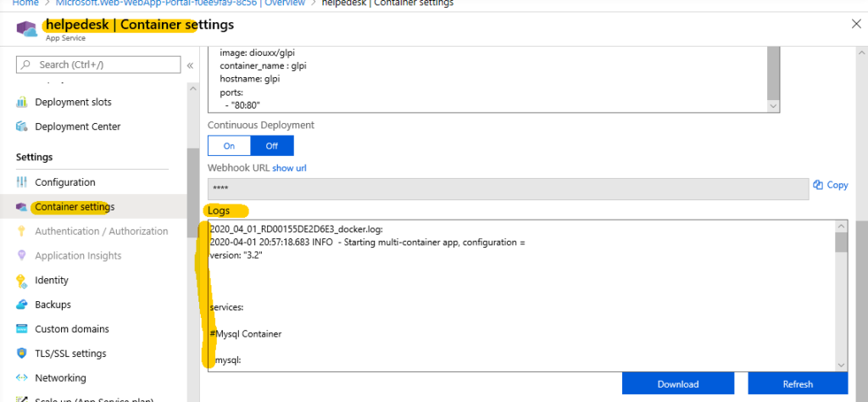Click the Deployment slots icon

pyautogui.click(x=22, y=103)
